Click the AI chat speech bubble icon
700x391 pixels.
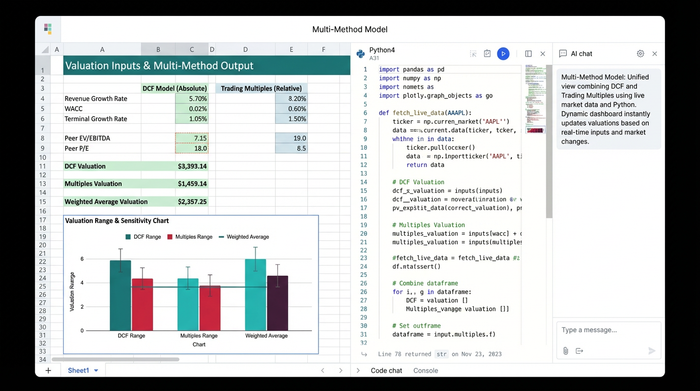pyautogui.click(x=563, y=54)
